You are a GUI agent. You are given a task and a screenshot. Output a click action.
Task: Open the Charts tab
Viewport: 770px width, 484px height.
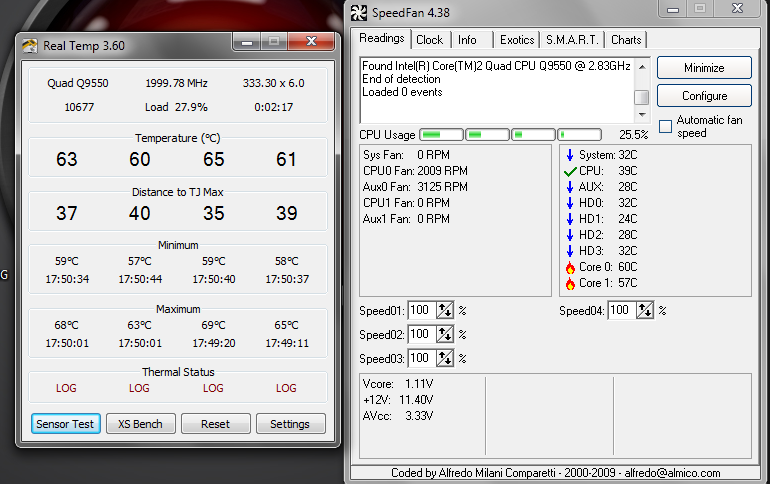tap(626, 40)
